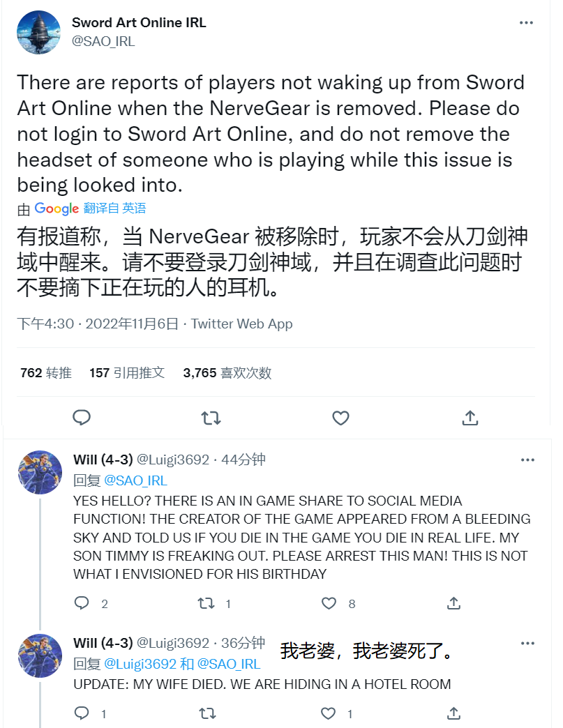The image size is (563, 728).
Task: Share Will's first reply
Action: [x=453, y=603]
